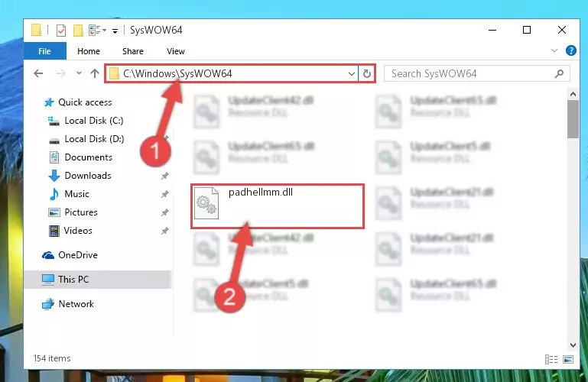Click the Properties icon in quick access toolbar
This screenshot has height=382, width=588.
[60, 30]
